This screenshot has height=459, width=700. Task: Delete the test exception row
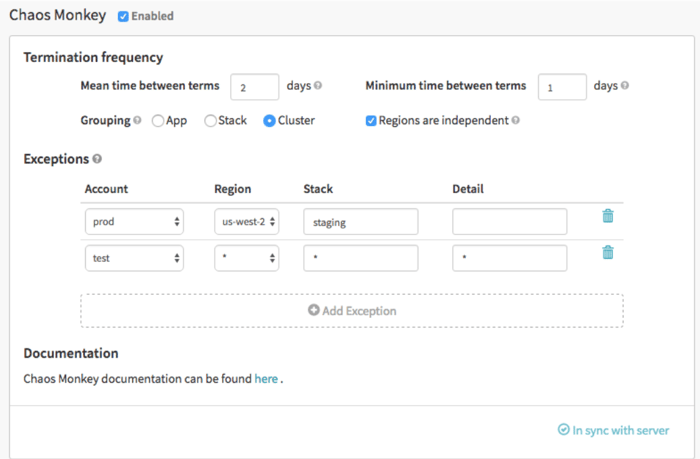608,252
